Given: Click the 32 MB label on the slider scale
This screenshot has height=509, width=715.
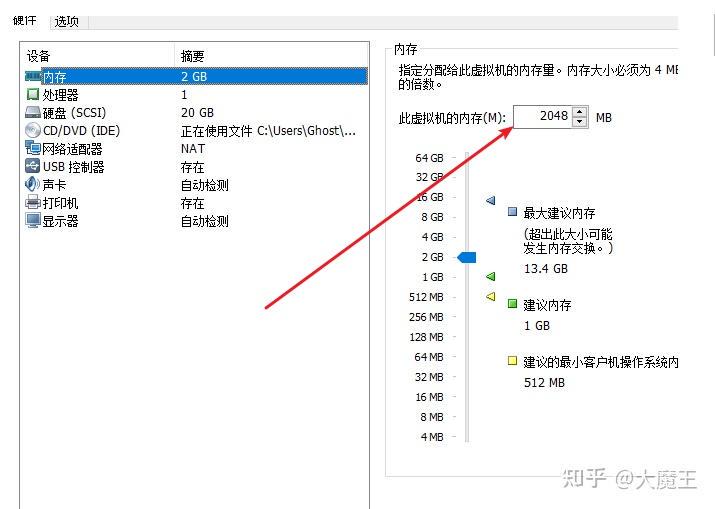Looking at the screenshot, I should tap(429, 377).
